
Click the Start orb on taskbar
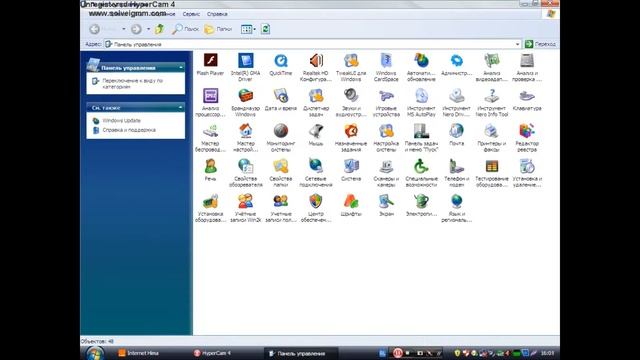point(95,353)
